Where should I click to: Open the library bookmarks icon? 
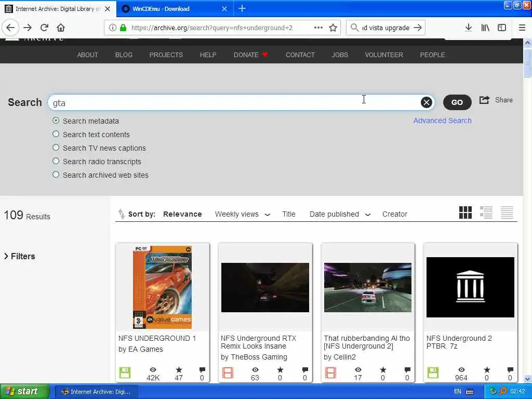point(485,28)
